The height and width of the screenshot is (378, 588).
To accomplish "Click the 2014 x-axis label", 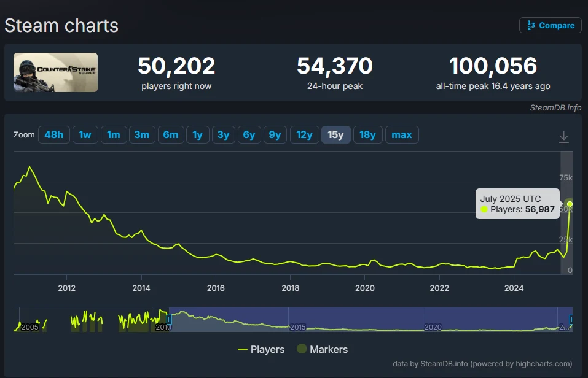I will click(141, 288).
